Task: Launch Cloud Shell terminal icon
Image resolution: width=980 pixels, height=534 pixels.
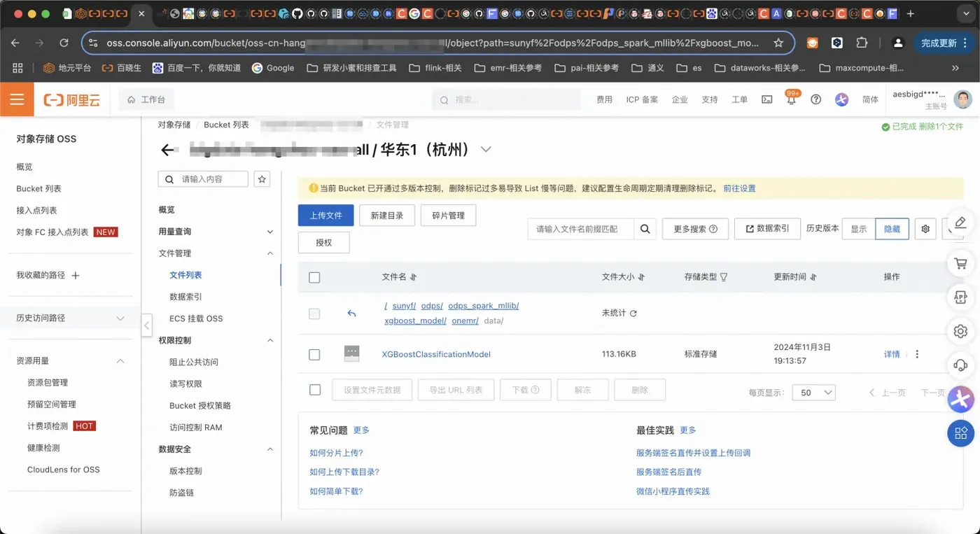Action: pos(767,99)
